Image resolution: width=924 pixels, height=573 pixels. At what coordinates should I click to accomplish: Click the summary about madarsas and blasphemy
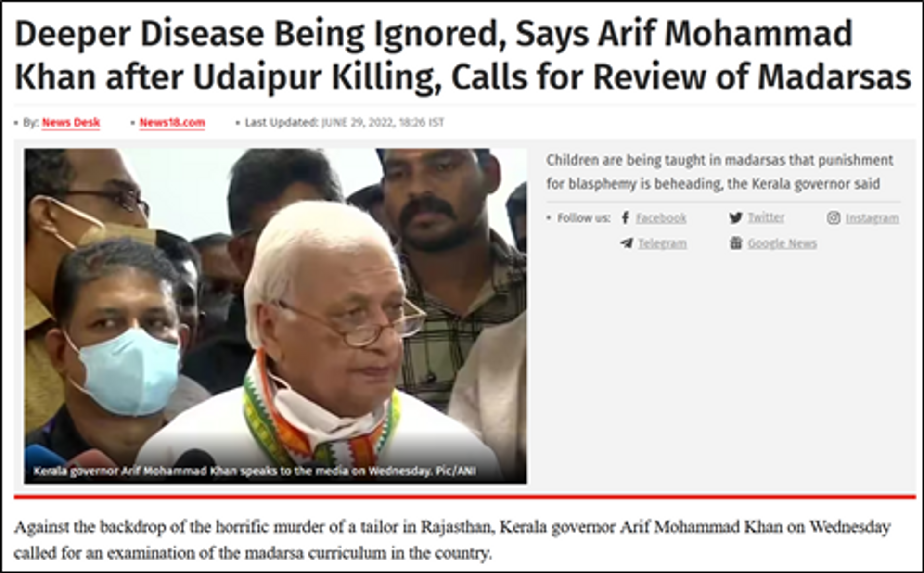(x=720, y=172)
